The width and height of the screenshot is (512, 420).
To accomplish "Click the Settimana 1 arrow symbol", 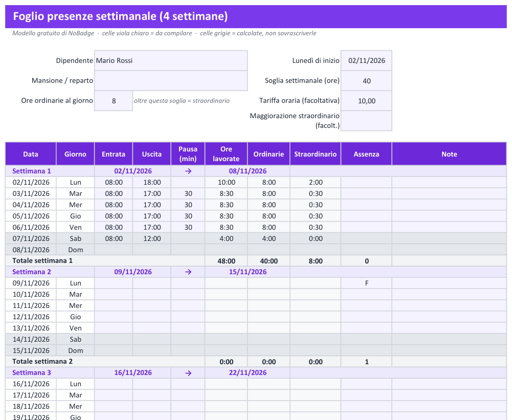I will (188, 171).
